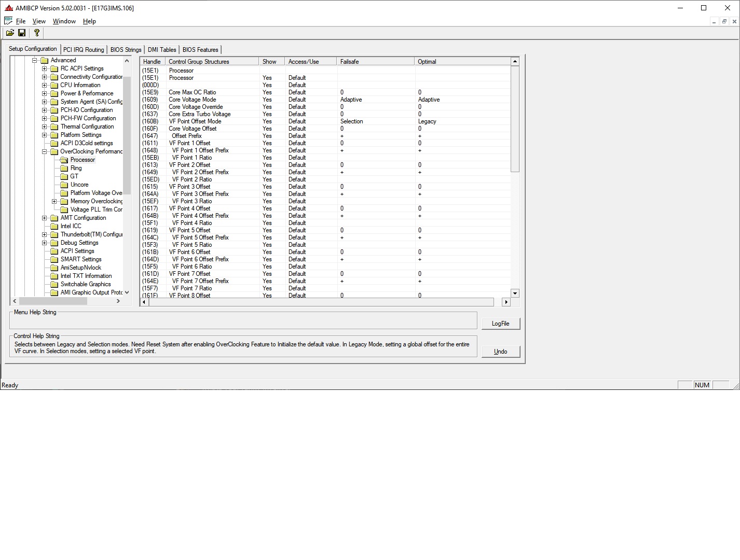This screenshot has height=560, width=740.
Task: Expand the RC ACPI Settings node
Action: coord(45,68)
